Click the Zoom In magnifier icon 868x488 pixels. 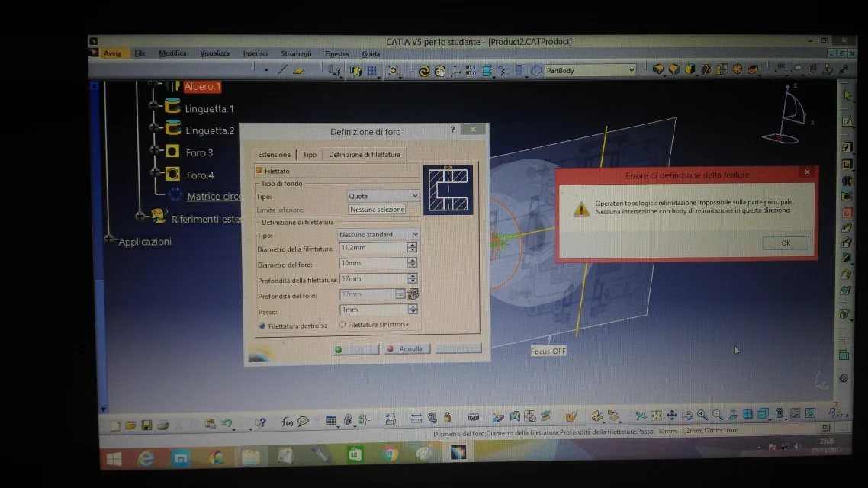(702, 415)
